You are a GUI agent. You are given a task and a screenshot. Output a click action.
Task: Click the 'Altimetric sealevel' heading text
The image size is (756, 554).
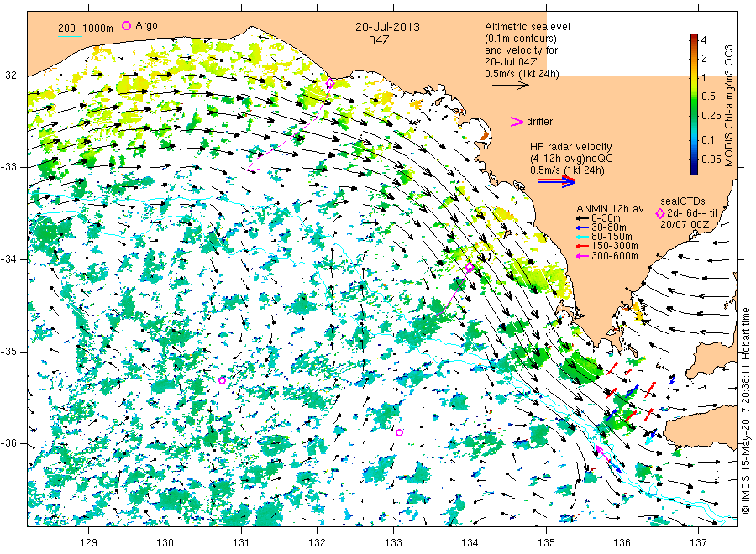point(528,27)
